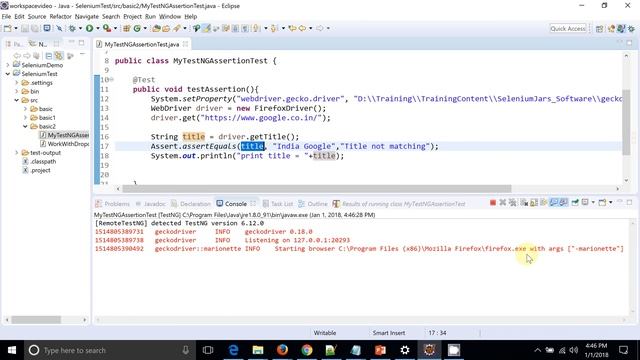The image size is (640, 360).
Task: Click Collapse All in Package Explorer
Action: (49, 56)
